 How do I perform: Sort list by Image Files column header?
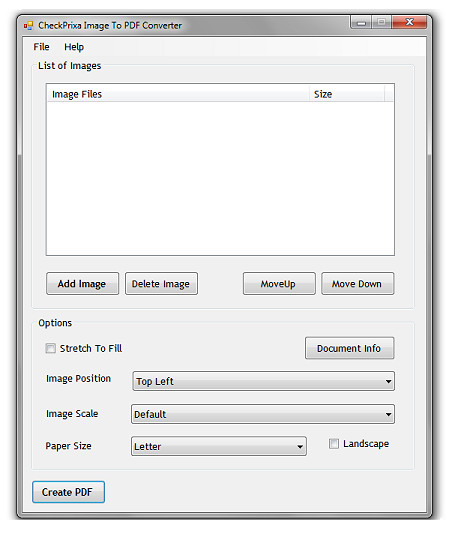click(x=178, y=94)
